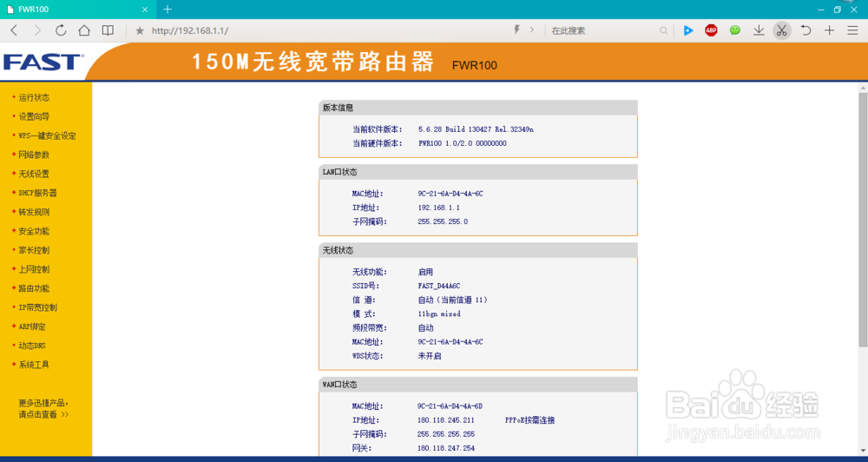This screenshot has width=868, height=462.
Task: Click the plus icon beside the menu
Action: click(x=829, y=30)
